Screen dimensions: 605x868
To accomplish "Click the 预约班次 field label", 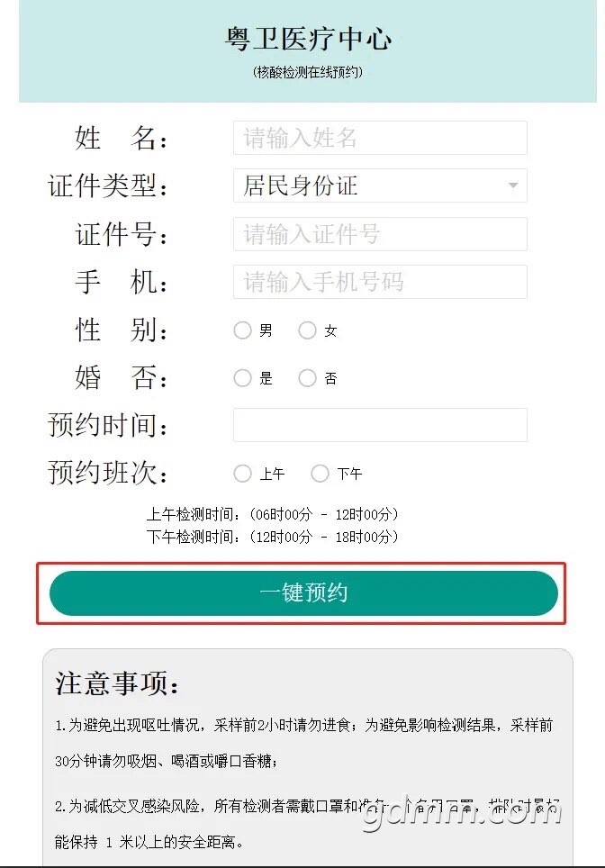I will tap(107, 474).
